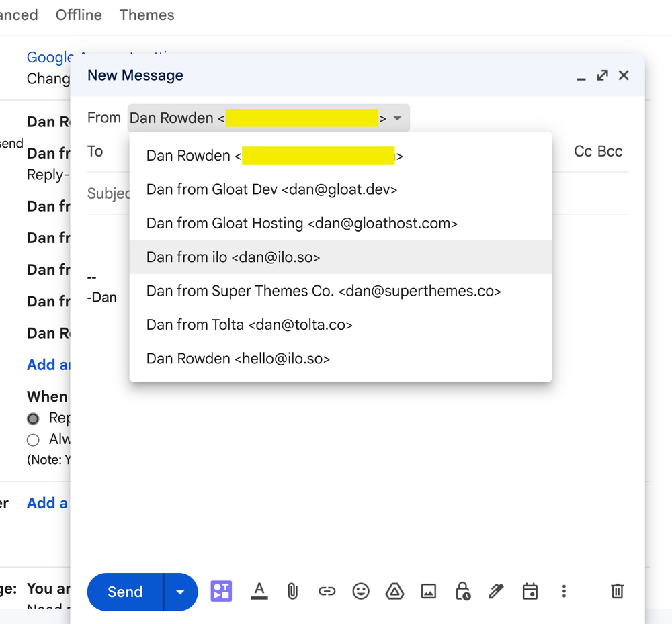Select Dan from ilo as sender address
Image resolution: width=672 pixels, height=624 pixels.
click(x=233, y=257)
